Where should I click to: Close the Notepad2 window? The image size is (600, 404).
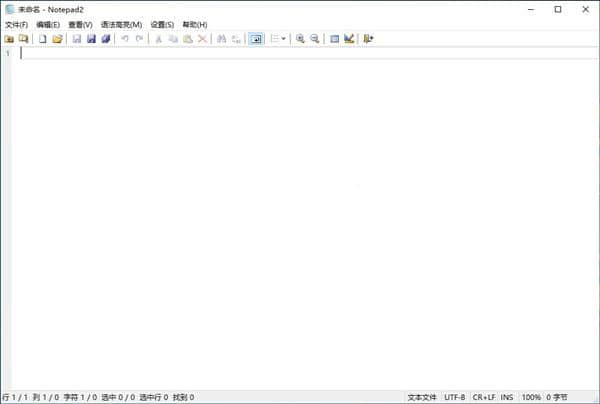(585, 10)
